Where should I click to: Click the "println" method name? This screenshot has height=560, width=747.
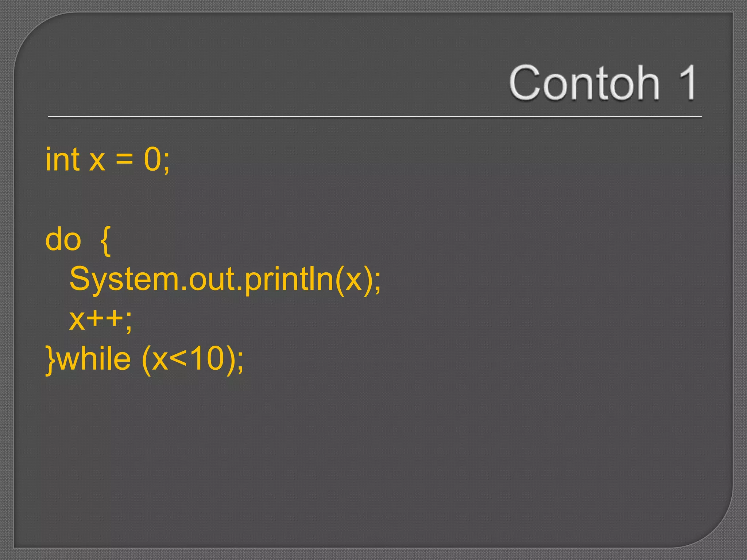click(289, 280)
